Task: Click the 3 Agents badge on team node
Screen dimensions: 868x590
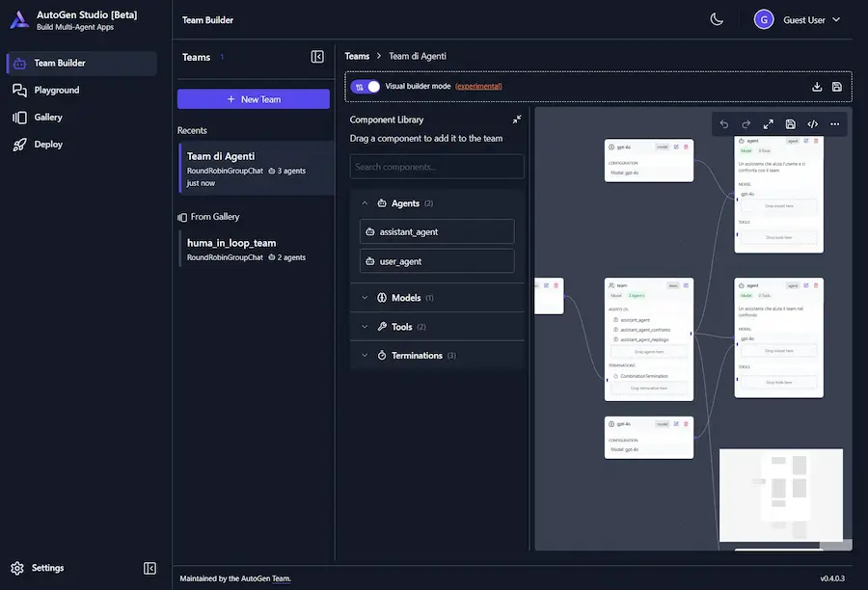Action: click(x=637, y=296)
